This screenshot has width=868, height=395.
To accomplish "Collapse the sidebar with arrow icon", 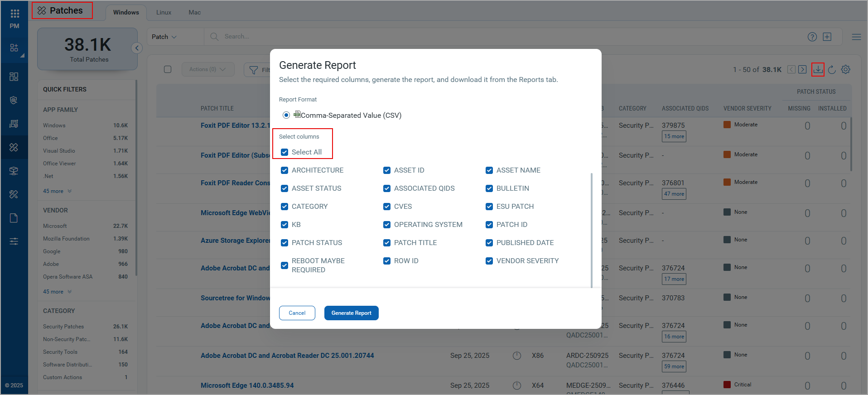I will point(137,48).
